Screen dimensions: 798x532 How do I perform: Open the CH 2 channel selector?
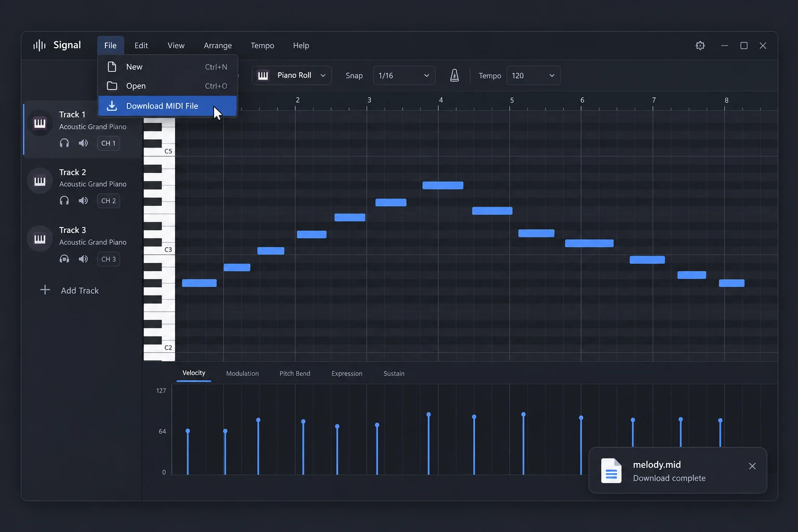(x=109, y=201)
